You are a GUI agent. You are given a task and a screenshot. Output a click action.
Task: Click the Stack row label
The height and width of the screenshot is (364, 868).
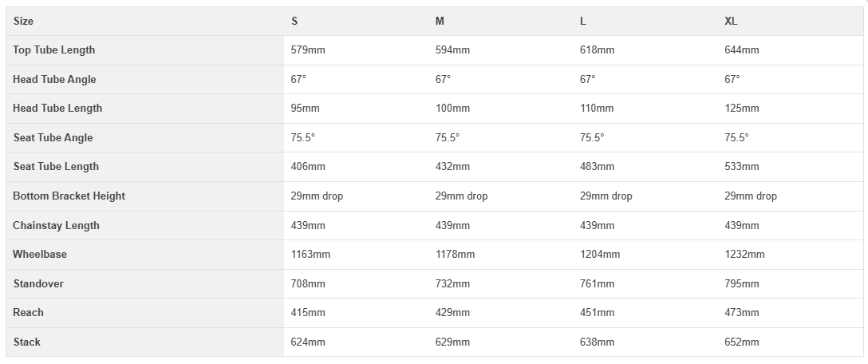click(27, 342)
